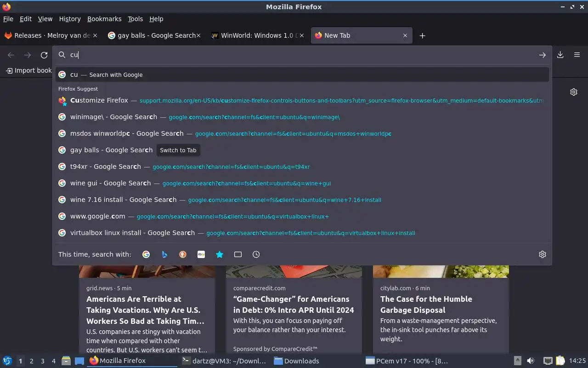Click the grid.news article thumbnail
Screen dimensions: 588x368
tap(147, 271)
